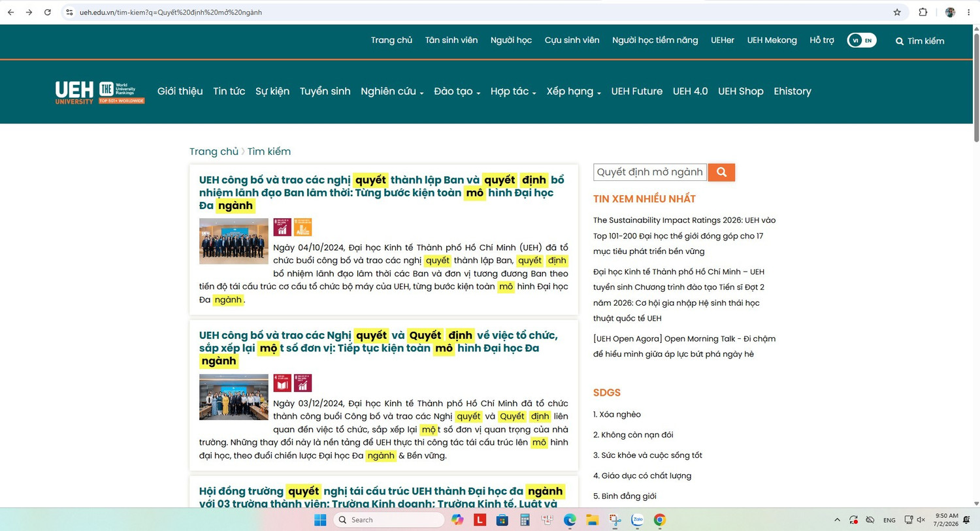Open the SDG 8 icon in second result
Image resolution: width=980 pixels, height=531 pixels.
(x=302, y=383)
